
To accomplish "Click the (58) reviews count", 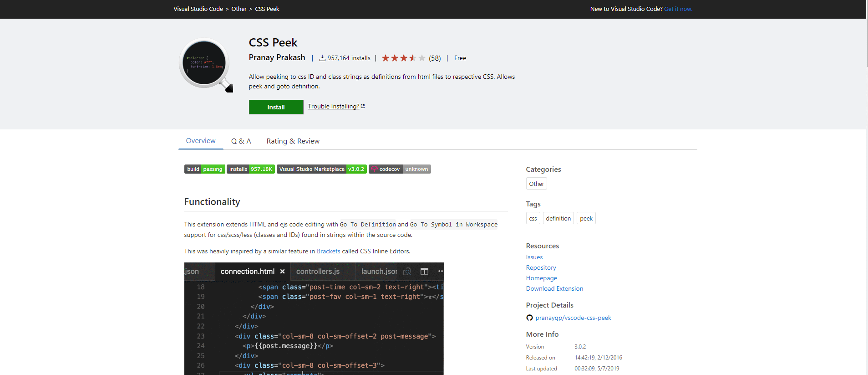I will [x=435, y=58].
